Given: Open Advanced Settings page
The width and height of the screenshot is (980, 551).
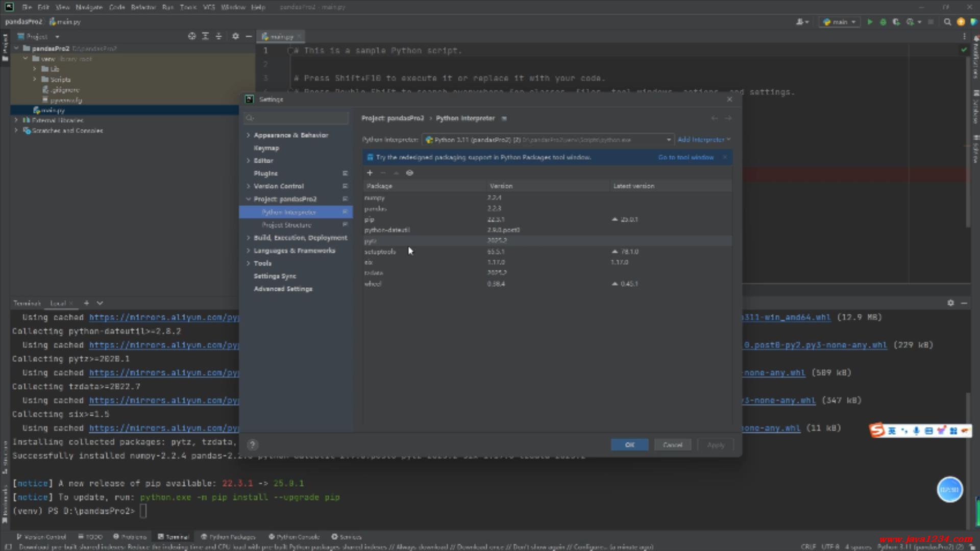Looking at the screenshot, I should click(x=283, y=289).
